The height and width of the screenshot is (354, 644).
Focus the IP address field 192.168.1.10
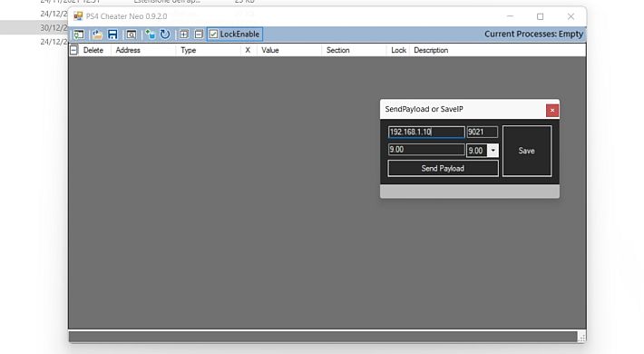tap(426, 132)
